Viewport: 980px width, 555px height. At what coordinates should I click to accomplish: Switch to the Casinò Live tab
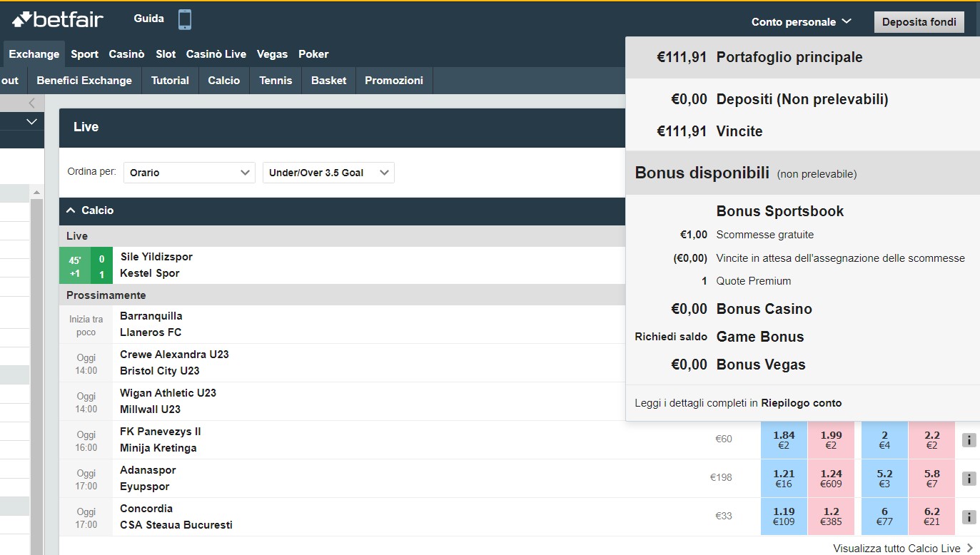[x=216, y=54]
